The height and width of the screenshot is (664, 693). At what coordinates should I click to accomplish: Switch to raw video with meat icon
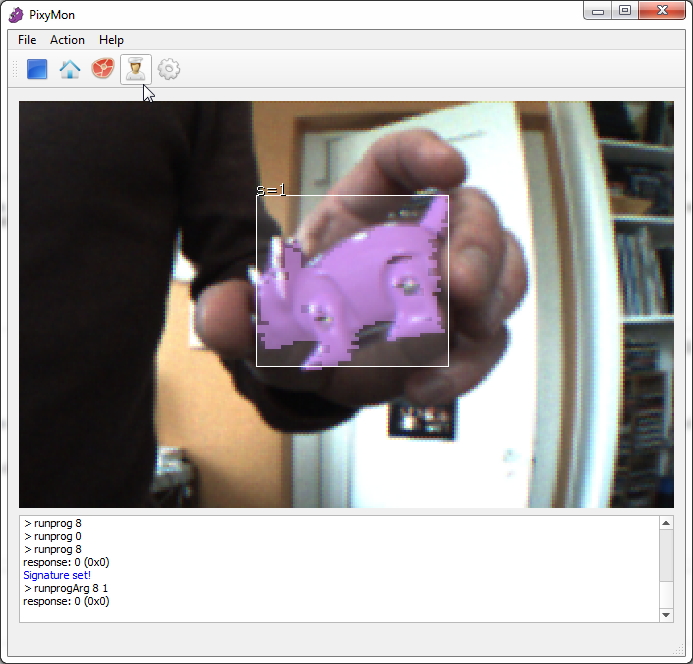pyautogui.click(x=103, y=70)
